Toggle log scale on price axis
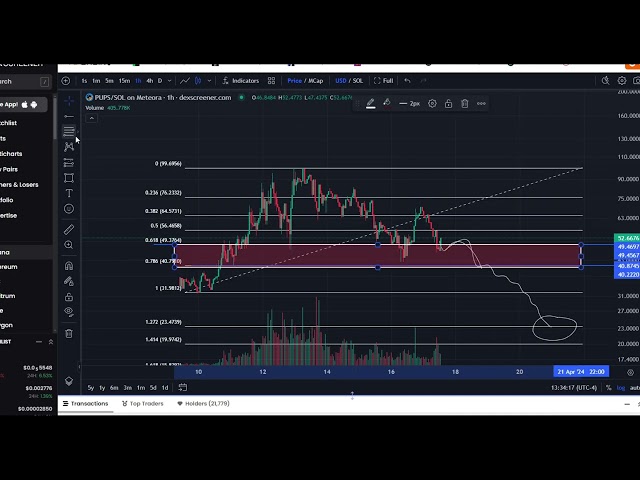 pos(621,387)
